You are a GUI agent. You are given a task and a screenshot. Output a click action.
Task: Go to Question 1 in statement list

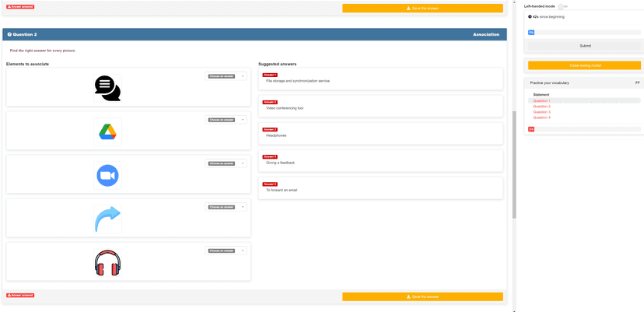(541, 100)
